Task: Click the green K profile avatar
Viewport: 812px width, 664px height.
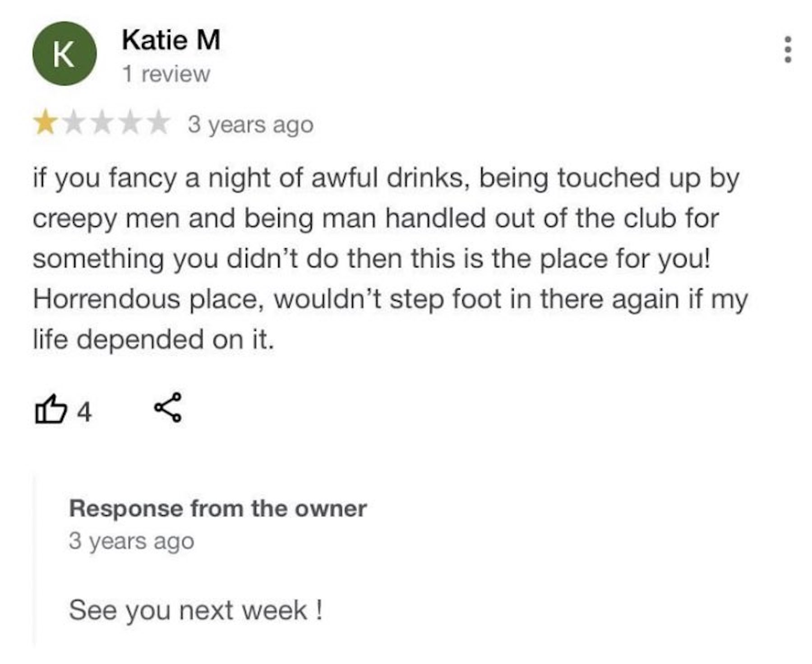Action: (64, 54)
